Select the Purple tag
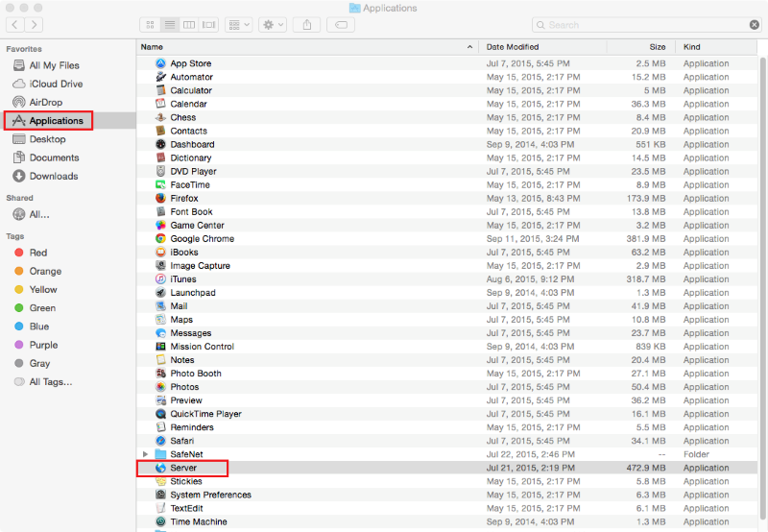Viewport: 768px width, 532px height. [x=43, y=345]
